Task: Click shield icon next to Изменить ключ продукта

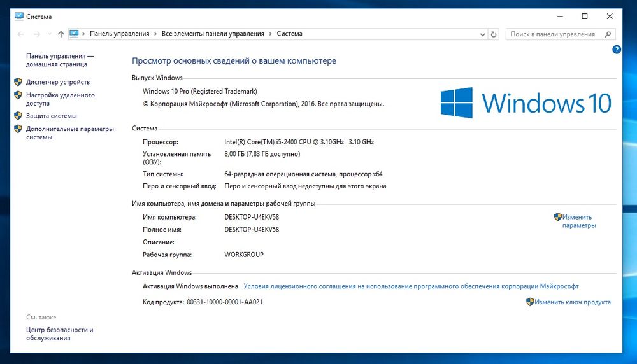Action: (530, 302)
